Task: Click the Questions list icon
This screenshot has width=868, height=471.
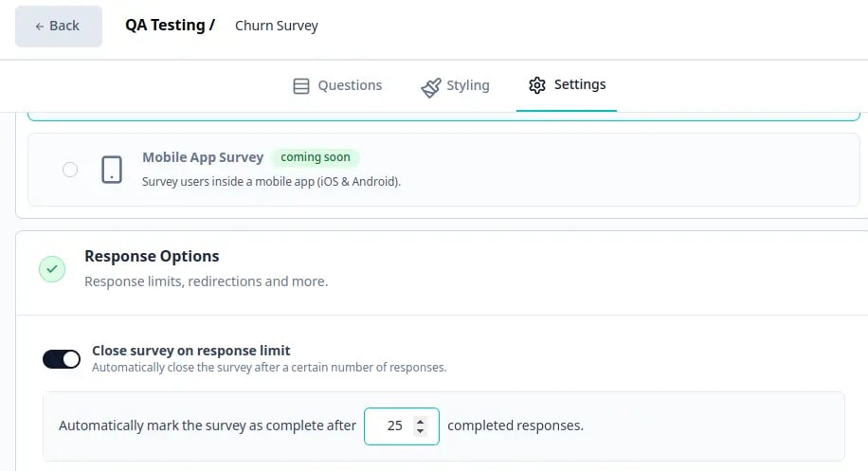Action: coord(301,86)
